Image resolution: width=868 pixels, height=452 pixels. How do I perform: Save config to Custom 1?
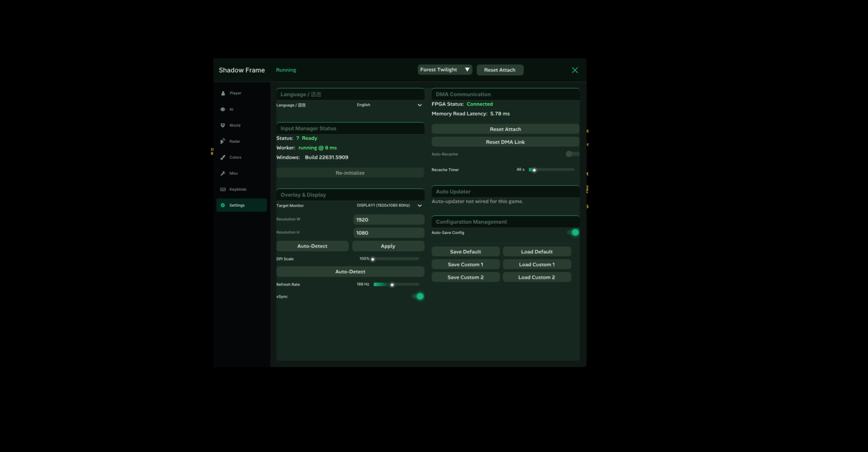pos(465,265)
